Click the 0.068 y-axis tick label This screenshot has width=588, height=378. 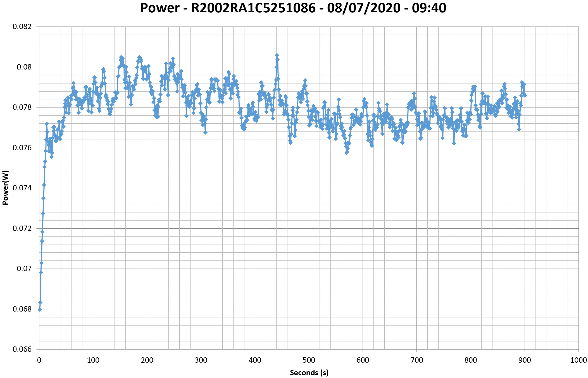tap(22, 309)
